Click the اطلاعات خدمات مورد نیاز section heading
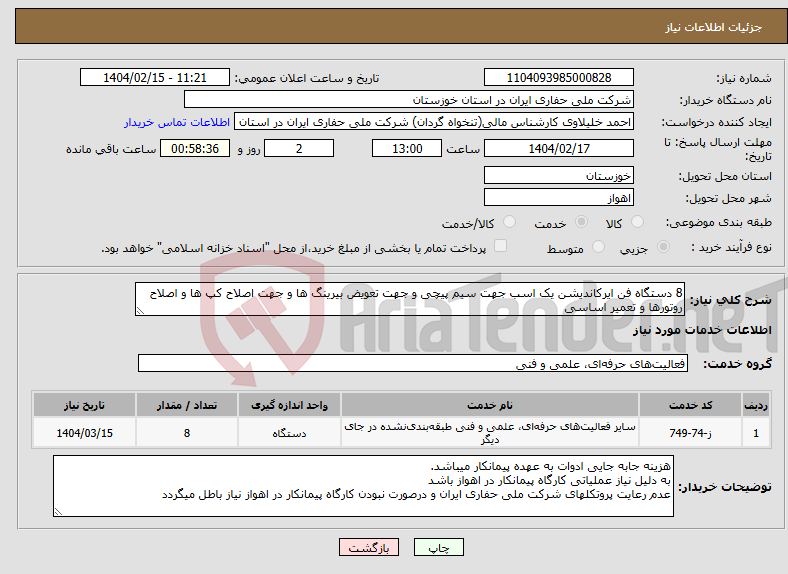Viewport: 788px width, 574px height. 702,330
